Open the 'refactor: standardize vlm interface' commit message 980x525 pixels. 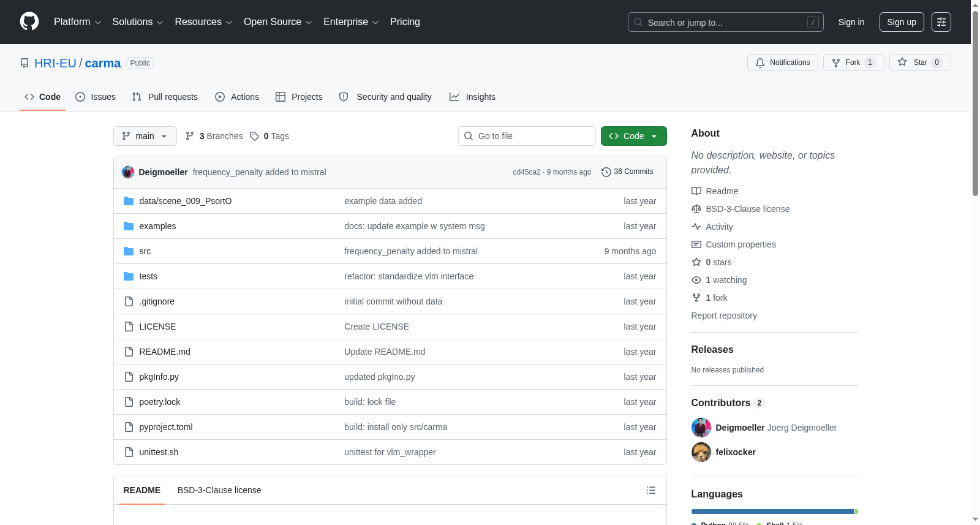pos(409,276)
